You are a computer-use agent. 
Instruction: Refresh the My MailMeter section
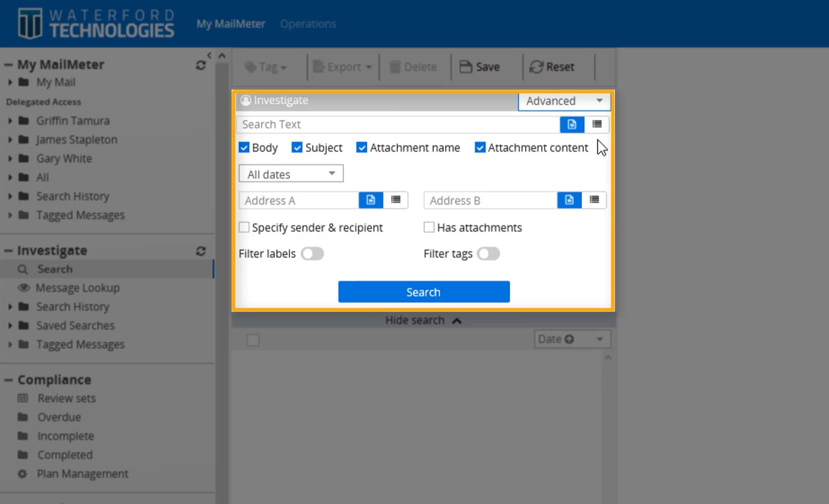point(201,65)
